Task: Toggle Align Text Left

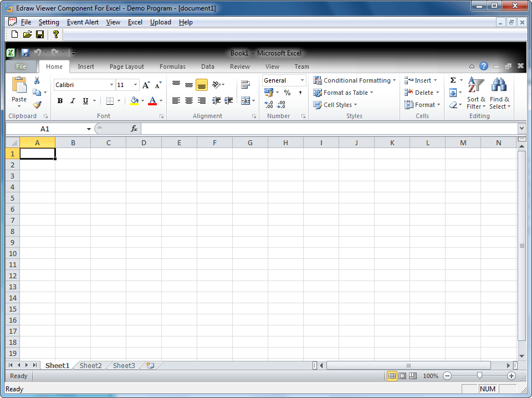Action: [176, 100]
